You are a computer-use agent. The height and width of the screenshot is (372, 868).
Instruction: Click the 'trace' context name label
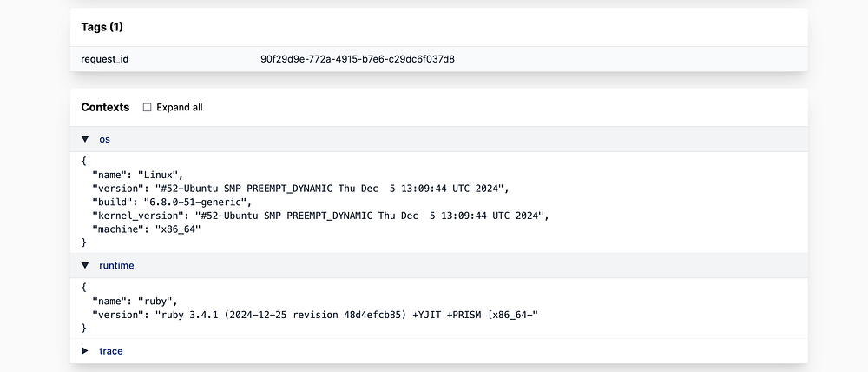(111, 351)
